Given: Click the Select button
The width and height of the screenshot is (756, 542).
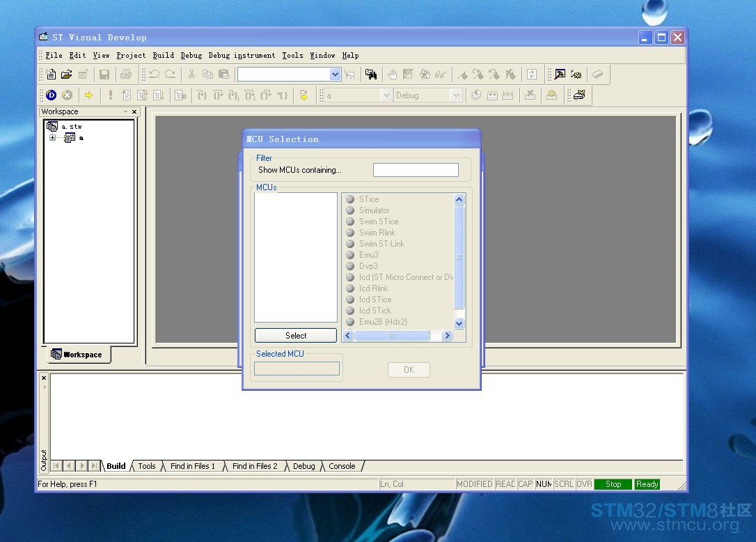Looking at the screenshot, I should tap(296, 335).
